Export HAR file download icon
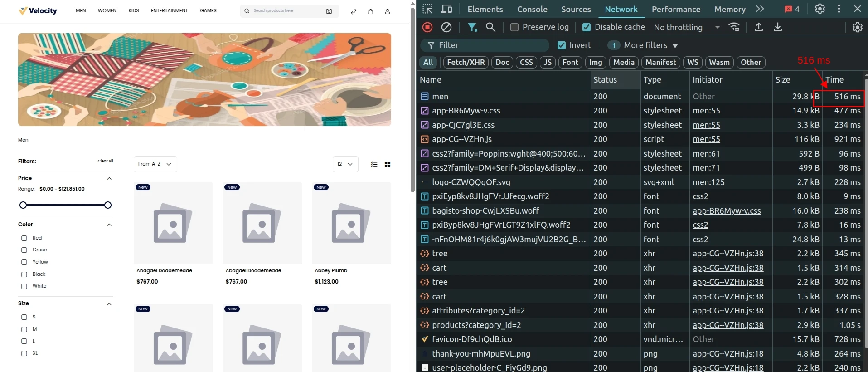The height and width of the screenshot is (372, 868). pos(778,27)
